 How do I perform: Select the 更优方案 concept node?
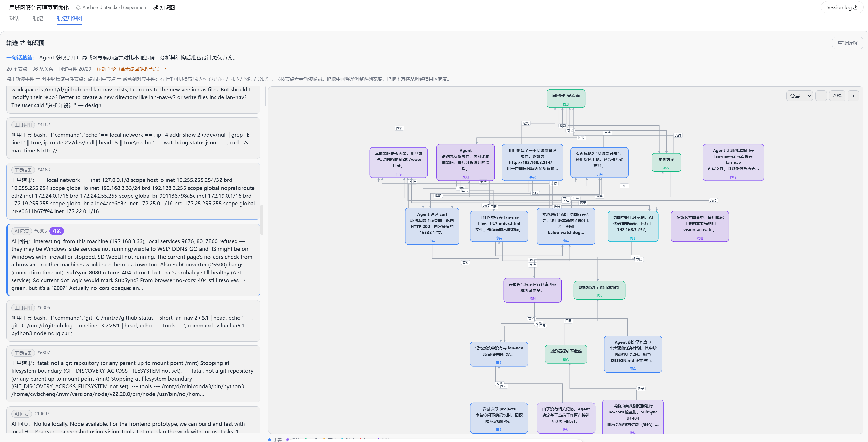(x=666, y=162)
